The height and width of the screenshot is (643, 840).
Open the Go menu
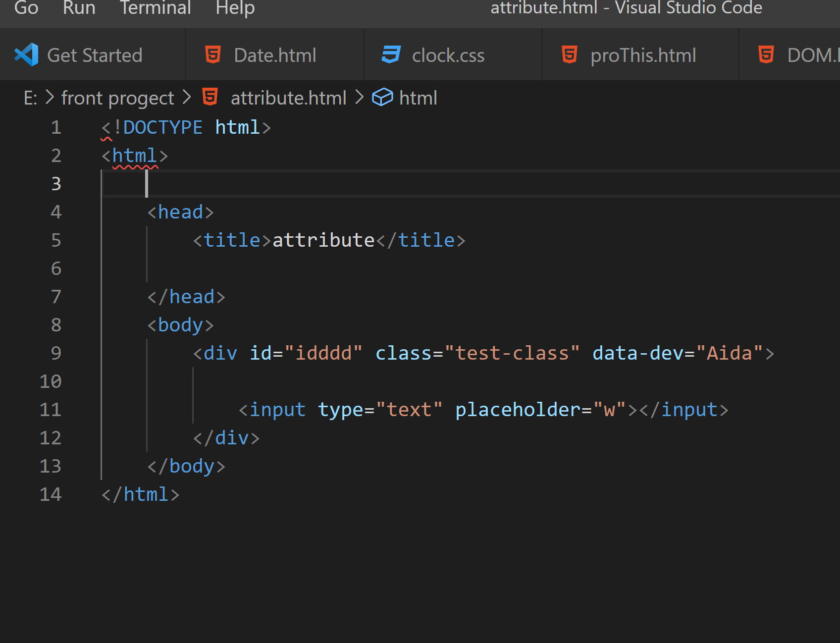(x=26, y=8)
